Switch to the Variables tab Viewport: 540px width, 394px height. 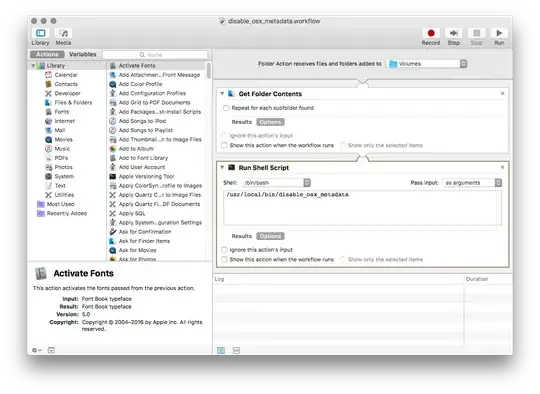83,54
